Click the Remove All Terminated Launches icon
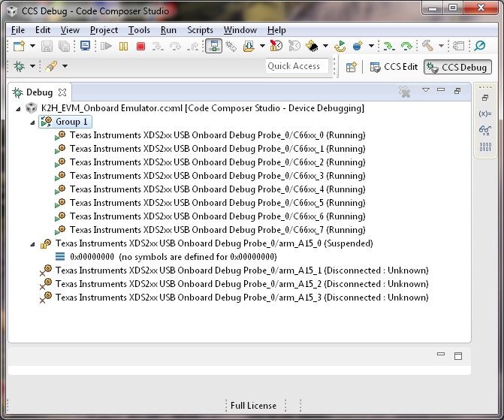 404,92
